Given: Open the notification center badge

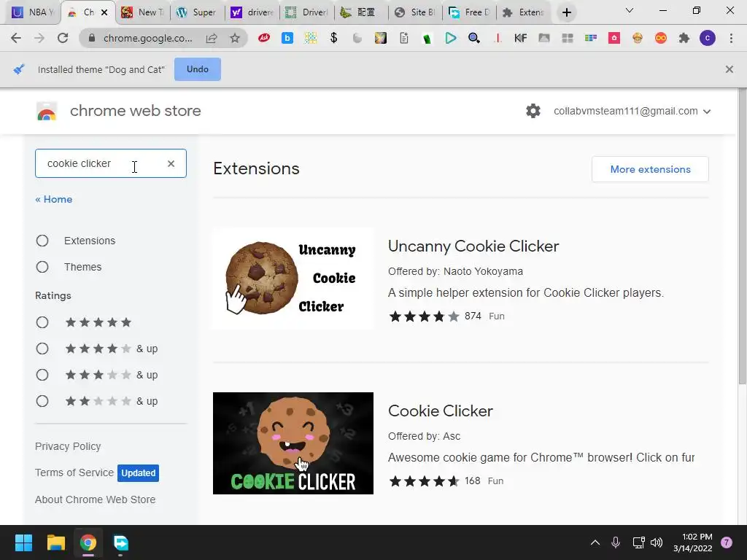Looking at the screenshot, I should click(727, 542).
